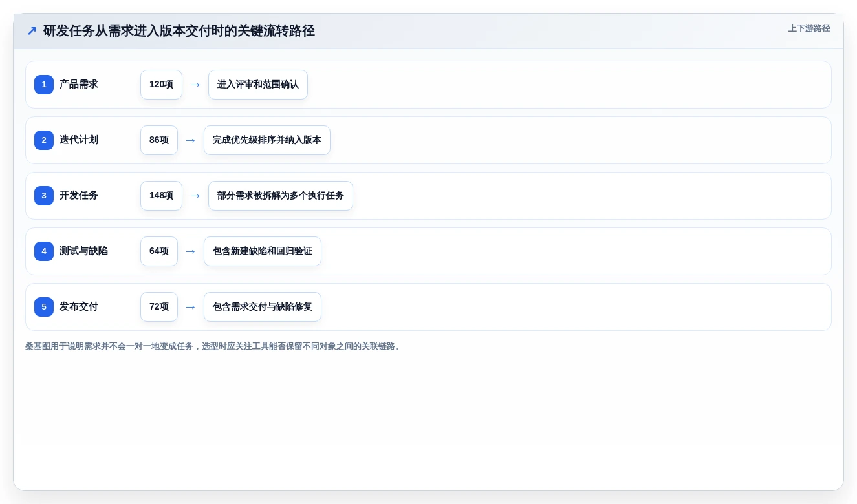
Task: Click the arrow after the 86项 chip
Action: tap(190, 140)
